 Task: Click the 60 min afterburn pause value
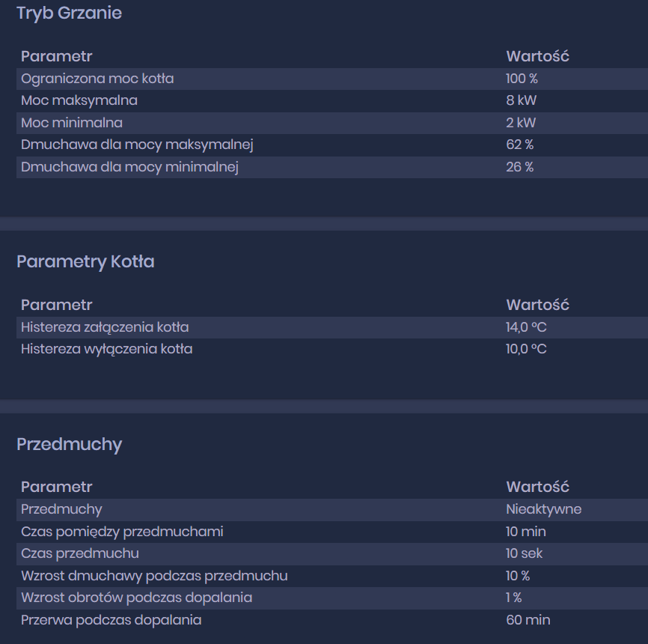point(528,620)
